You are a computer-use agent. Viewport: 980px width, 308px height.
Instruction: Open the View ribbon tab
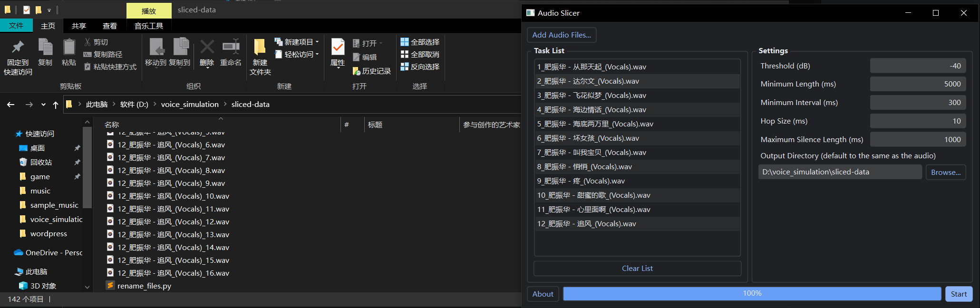click(110, 26)
